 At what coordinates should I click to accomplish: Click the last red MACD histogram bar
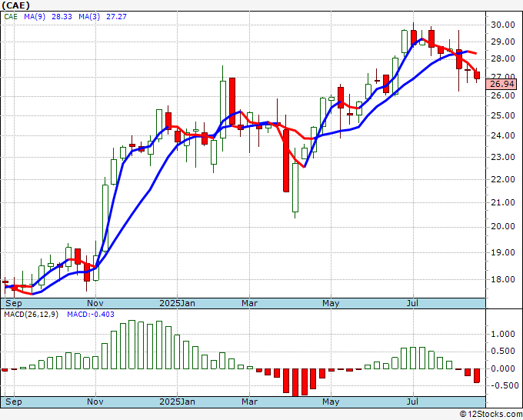[477, 375]
